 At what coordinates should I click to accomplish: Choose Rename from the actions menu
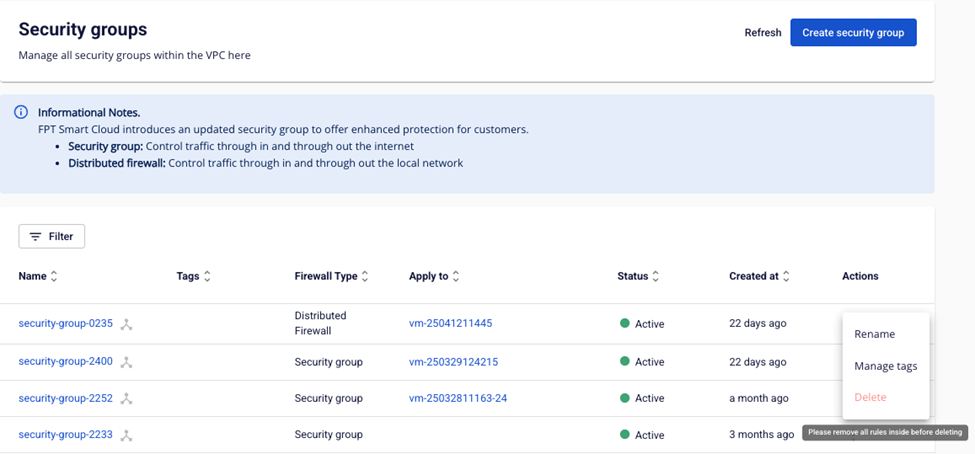[x=874, y=334]
